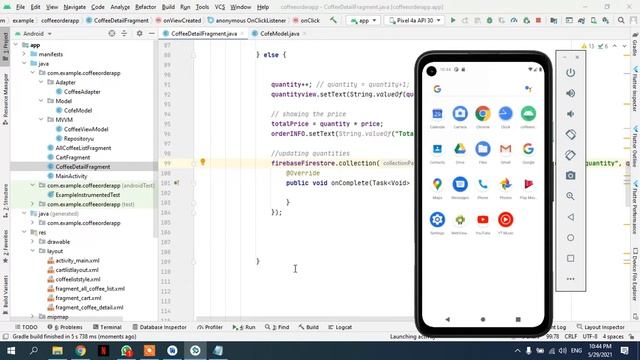Open fragment_cart.xml layout file
Screen dimensions: 640x360
pyautogui.click(x=78, y=298)
